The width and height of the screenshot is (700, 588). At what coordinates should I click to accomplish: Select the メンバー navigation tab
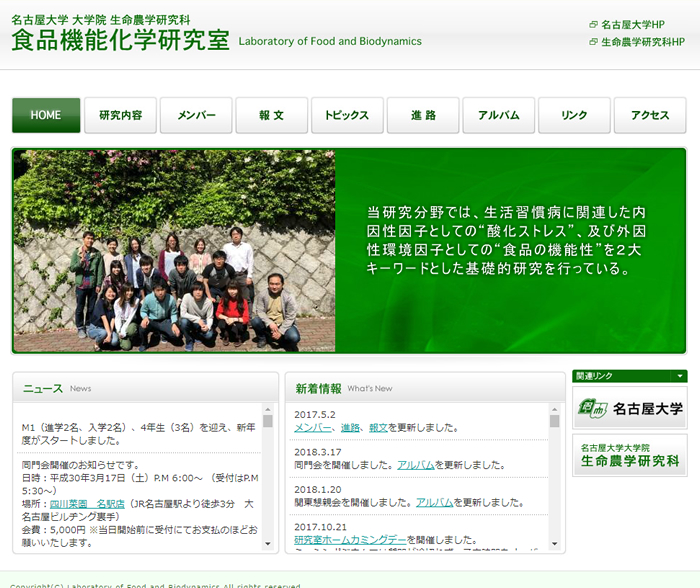click(196, 115)
